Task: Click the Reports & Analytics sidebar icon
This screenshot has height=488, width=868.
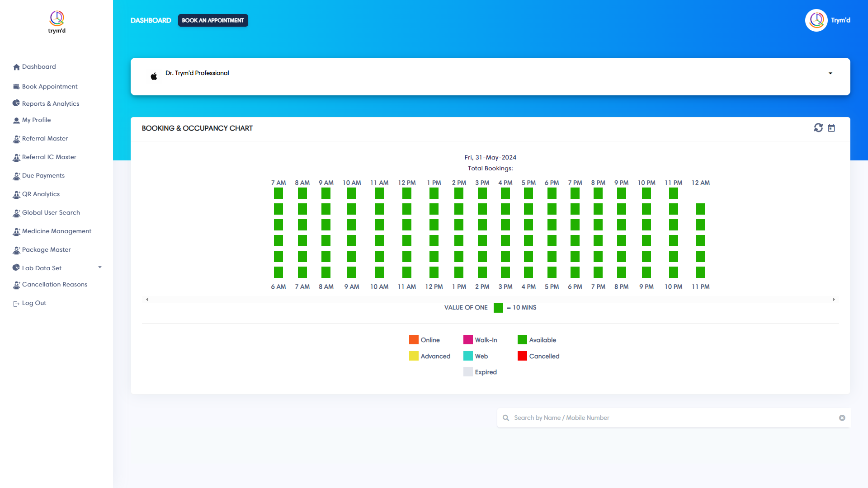Action: (x=16, y=103)
